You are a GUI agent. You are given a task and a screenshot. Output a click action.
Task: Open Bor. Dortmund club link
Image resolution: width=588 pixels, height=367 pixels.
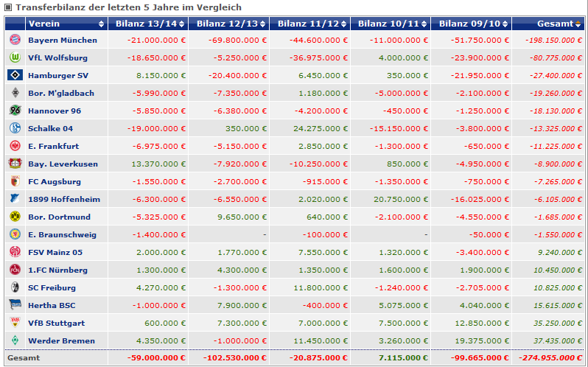click(59, 217)
